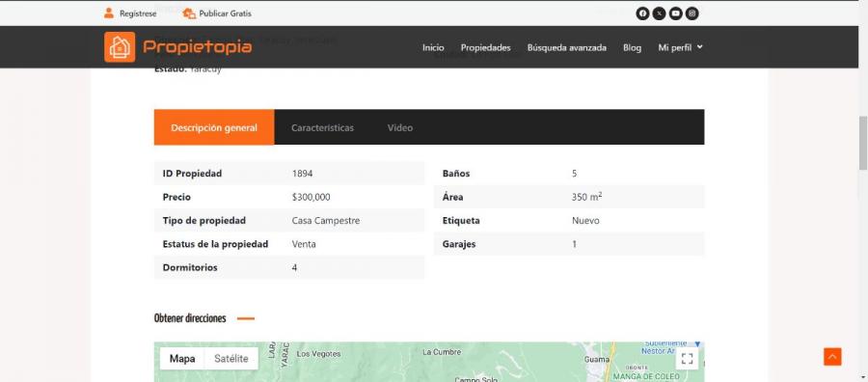The width and height of the screenshot is (868, 382).
Task: Toggle the map fullscreen view icon
Action: pyautogui.click(x=687, y=358)
